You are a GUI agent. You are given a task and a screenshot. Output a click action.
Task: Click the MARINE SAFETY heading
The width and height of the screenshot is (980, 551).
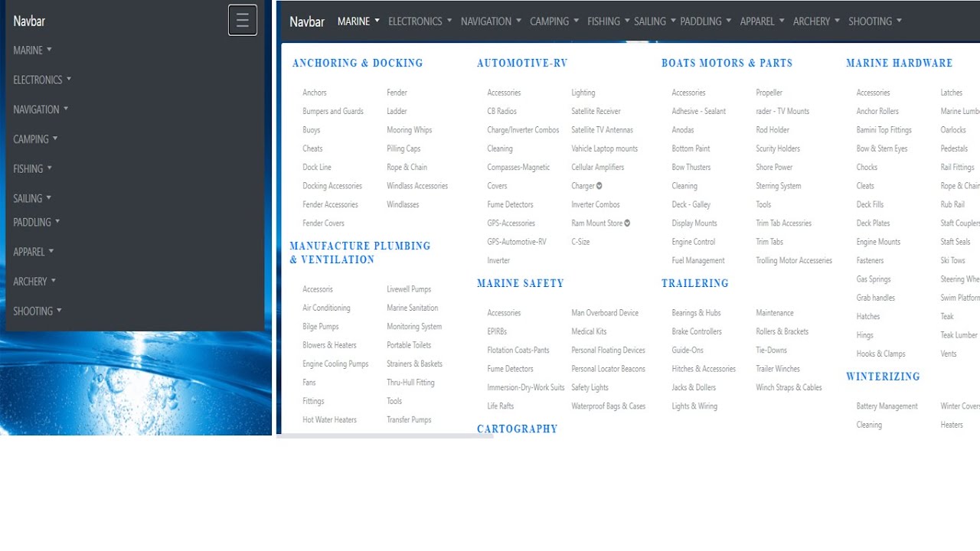click(x=521, y=283)
